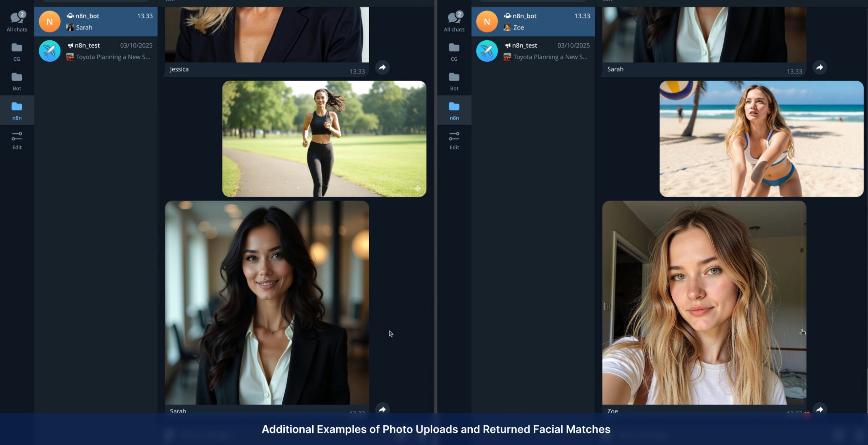Open All chats folder in left window
This screenshot has height=445, width=868.
pyautogui.click(x=17, y=21)
